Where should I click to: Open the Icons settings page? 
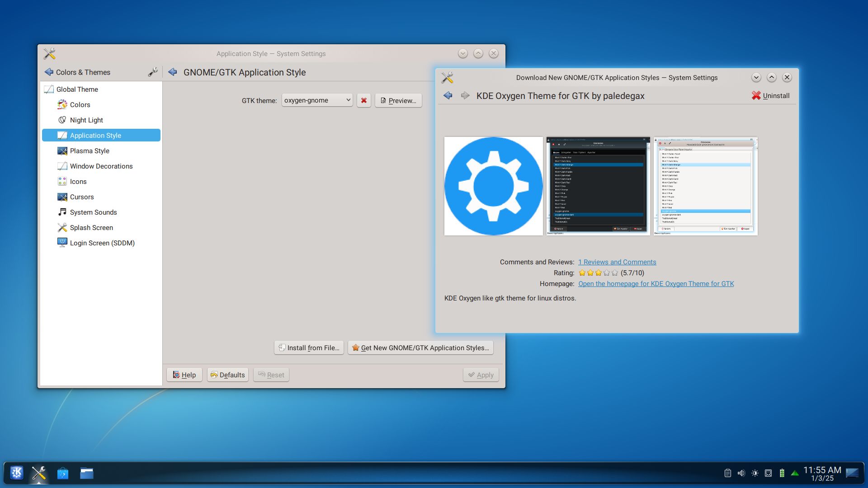point(78,181)
